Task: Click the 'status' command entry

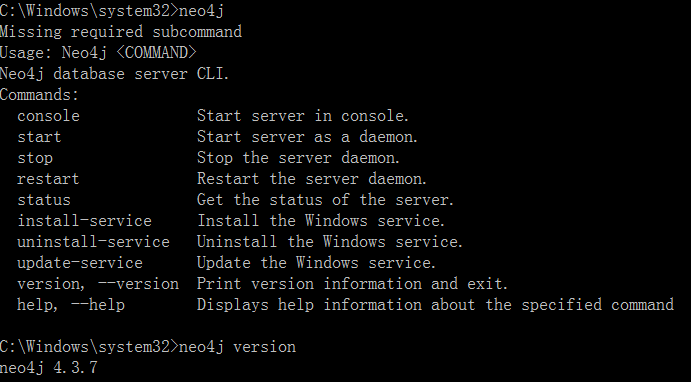Action: click(44, 200)
